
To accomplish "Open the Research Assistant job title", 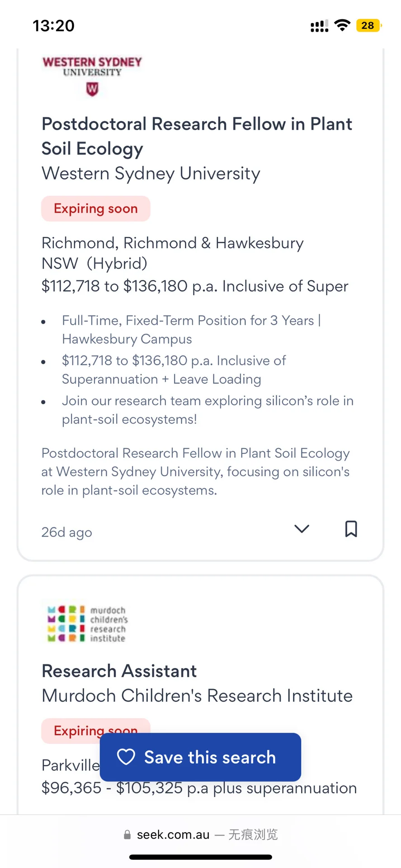I will [x=119, y=671].
